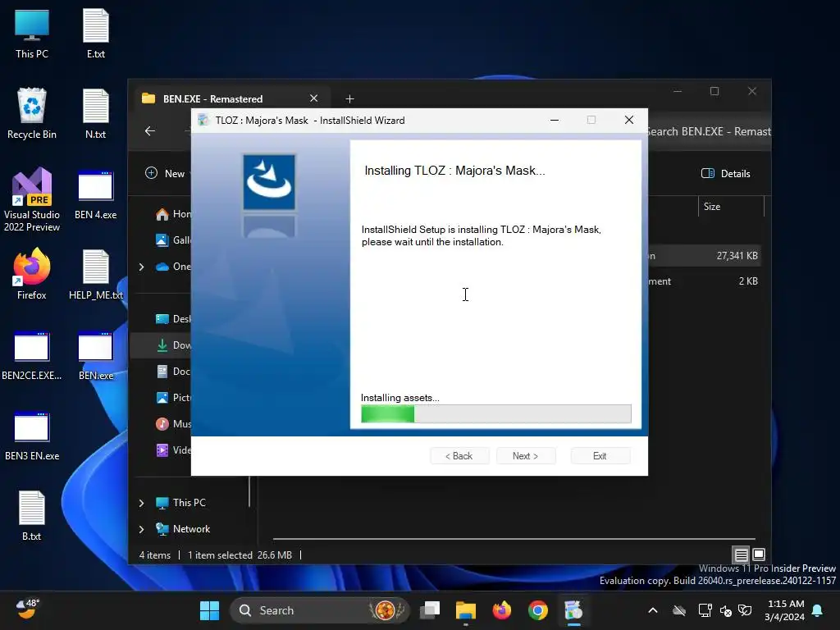Select BEN.exe desktop icon
The height and width of the screenshot is (630, 840).
point(96,355)
